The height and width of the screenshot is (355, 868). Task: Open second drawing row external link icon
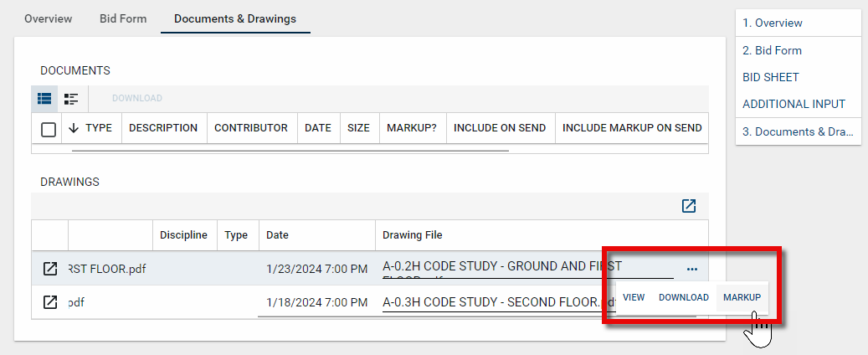click(x=50, y=302)
